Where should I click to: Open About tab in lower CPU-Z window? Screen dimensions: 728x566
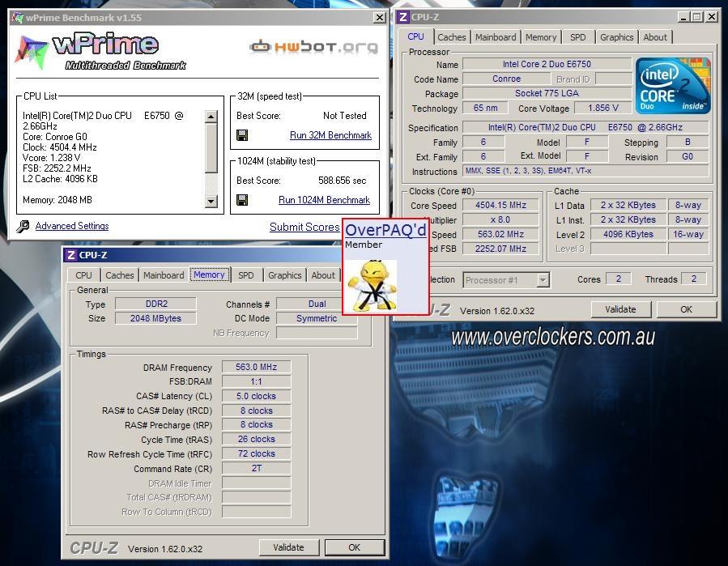323,275
